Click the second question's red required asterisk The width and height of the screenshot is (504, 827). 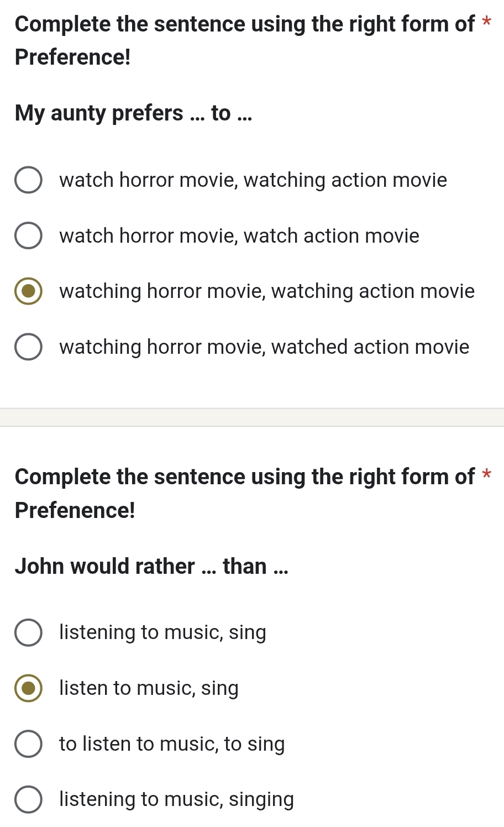coord(486,475)
